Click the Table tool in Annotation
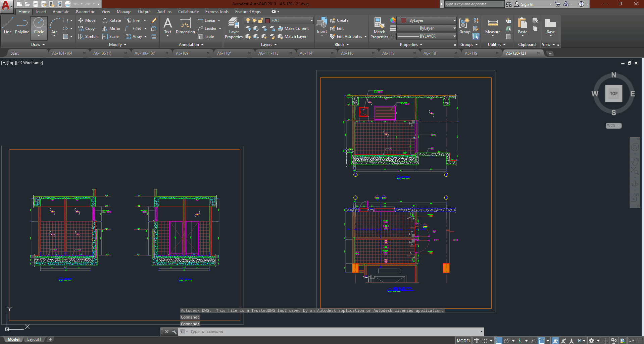The image size is (644, 344). [206, 37]
